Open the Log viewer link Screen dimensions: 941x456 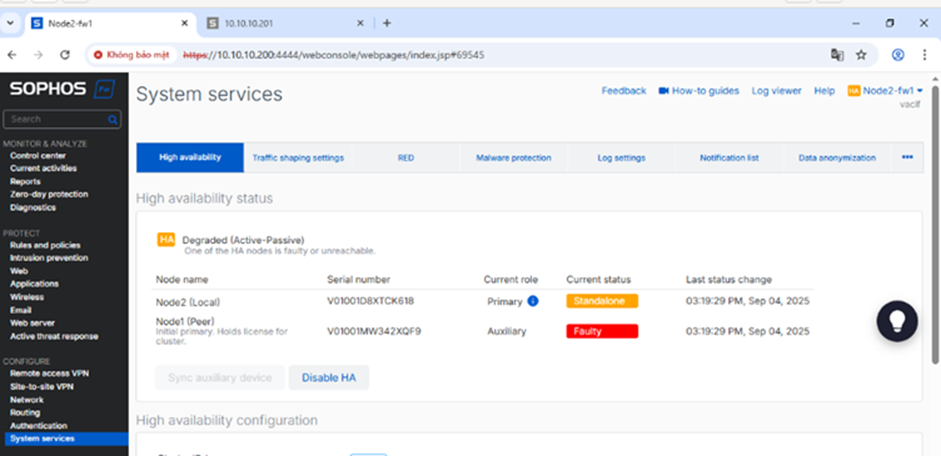click(x=777, y=91)
